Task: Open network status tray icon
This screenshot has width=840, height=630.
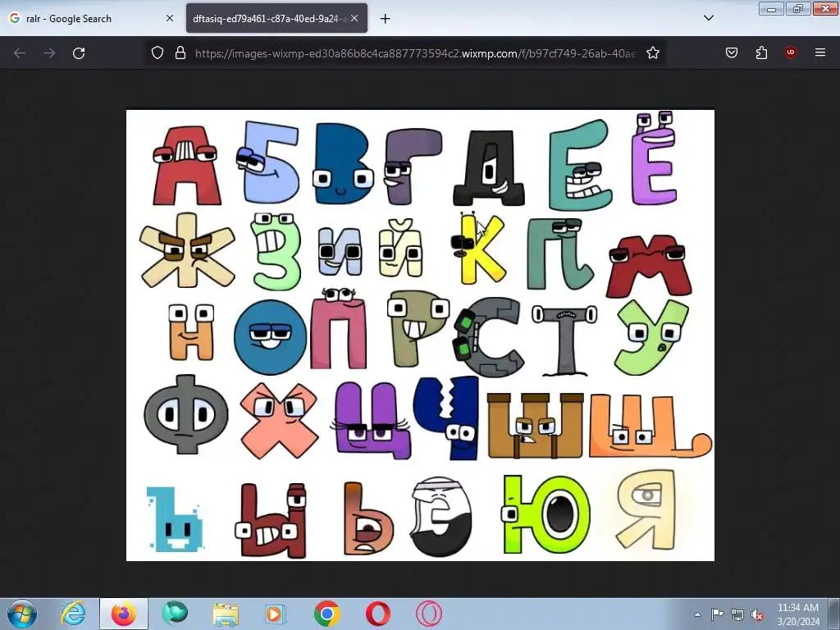Action: (x=737, y=615)
